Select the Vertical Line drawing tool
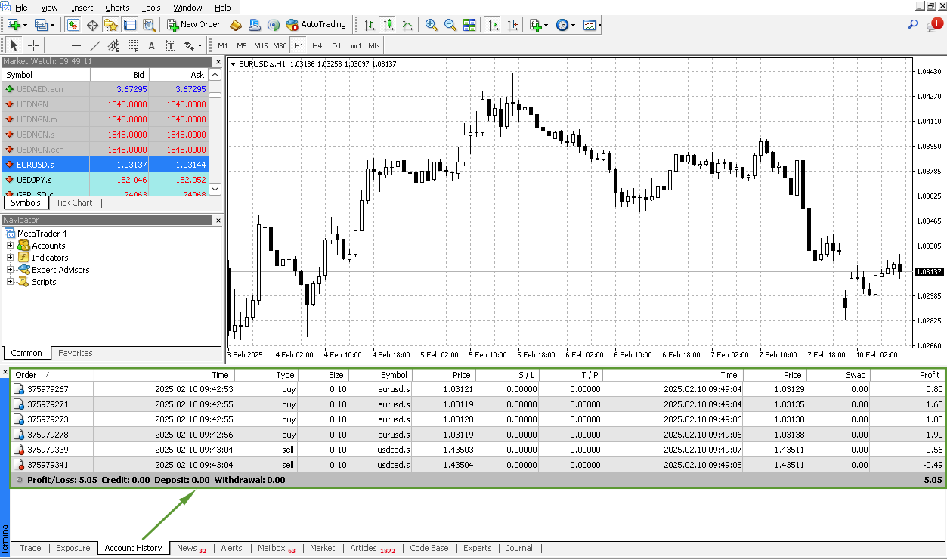 tap(57, 45)
